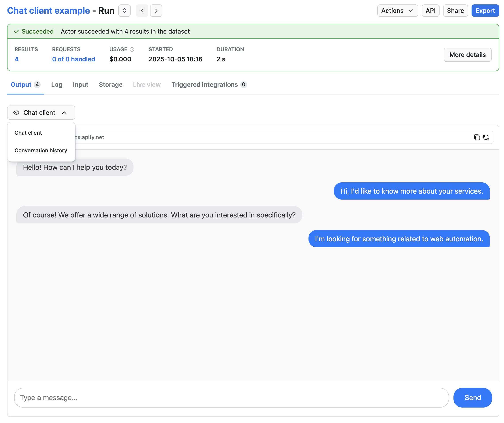
Task: Navigate to the previous run
Action: (142, 11)
